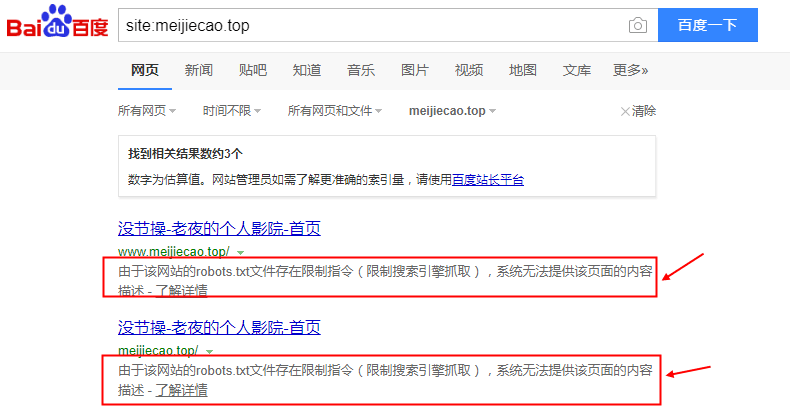Expand the 所有网页和文件 file type dropdown
This screenshot has height=415, width=790.
coord(335,111)
